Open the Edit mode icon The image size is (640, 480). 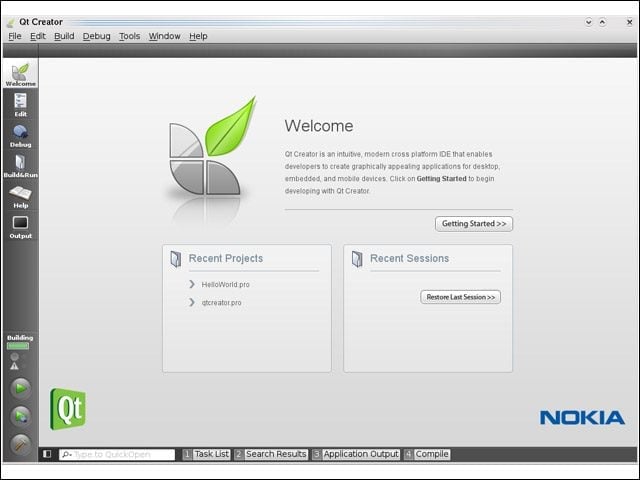click(20, 105)
